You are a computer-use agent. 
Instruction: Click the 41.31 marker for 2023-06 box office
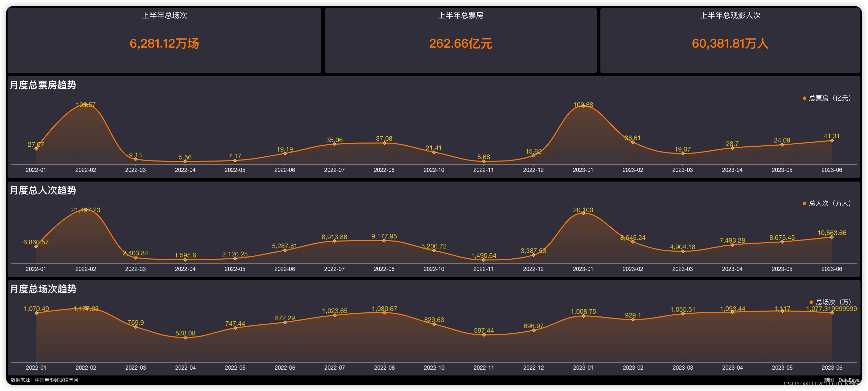point(832,140)
